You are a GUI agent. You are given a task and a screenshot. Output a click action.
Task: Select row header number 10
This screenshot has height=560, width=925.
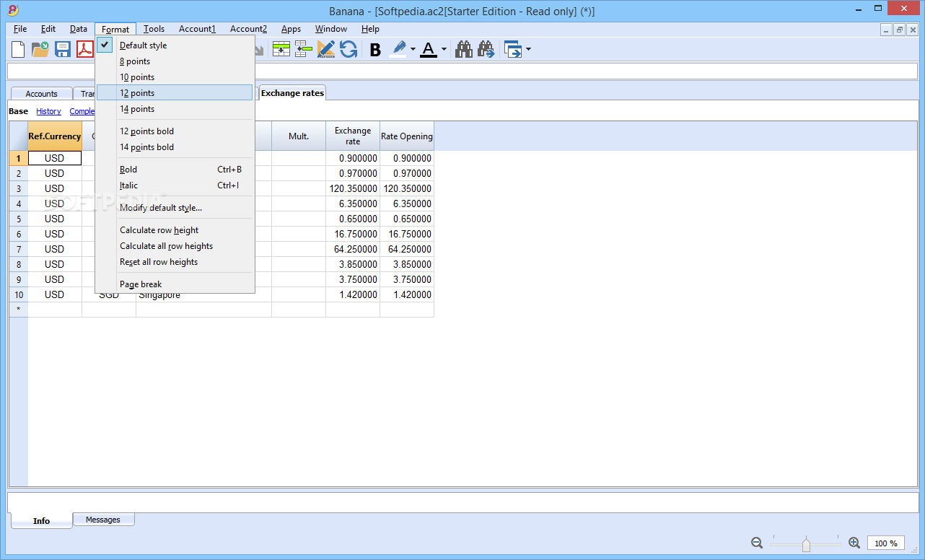[x=19, y=294]
